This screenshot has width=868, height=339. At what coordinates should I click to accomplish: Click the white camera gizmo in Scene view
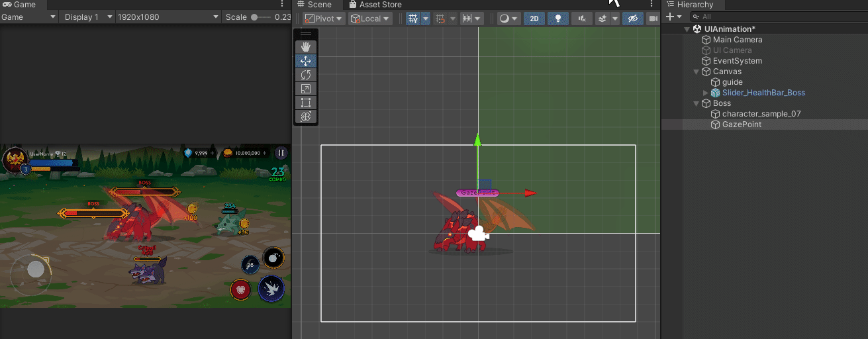[x=477, y=234]
